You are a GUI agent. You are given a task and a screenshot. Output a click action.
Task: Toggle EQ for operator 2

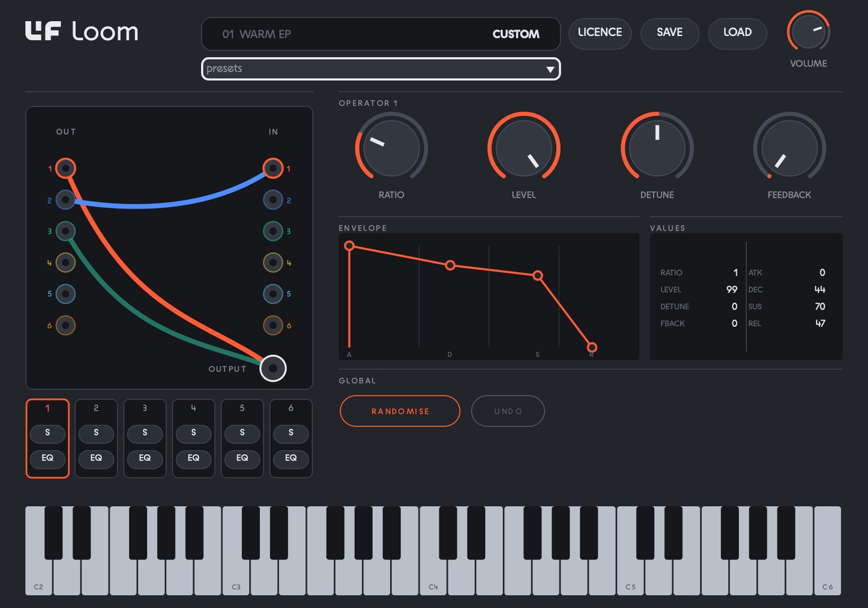(x=96, y=458)
